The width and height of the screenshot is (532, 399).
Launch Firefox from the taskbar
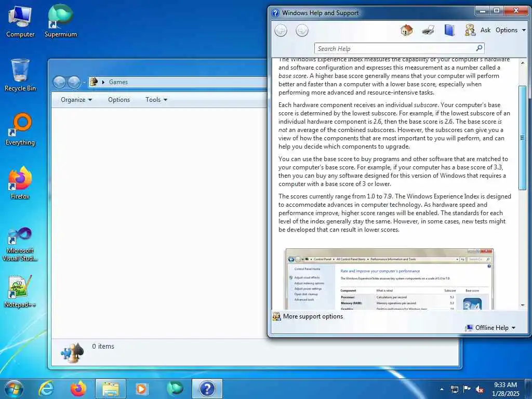78,389
